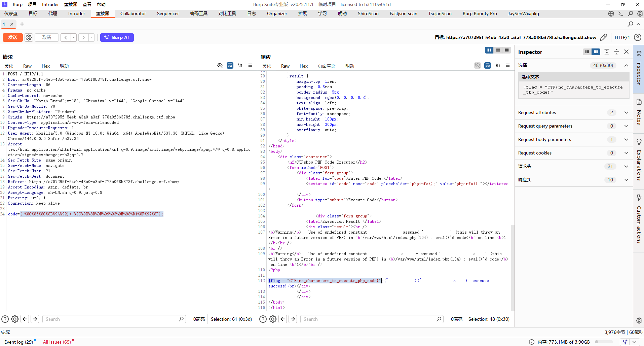Select response 美化 pretty tab
The width and height of the screenshot is (644, 346).
[267, 66]
